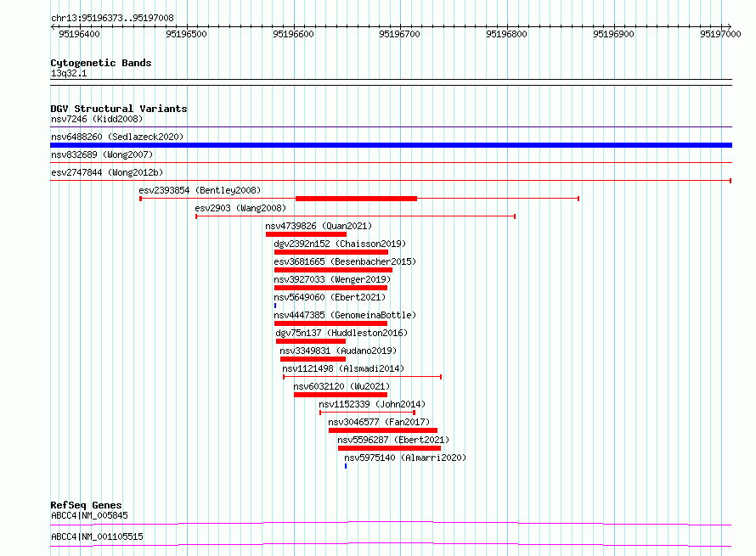Open nsv5596287 (Ebert2021) label
Image resolution: width=756 pixels, height=556 pixels.
(x=393, y=440)
